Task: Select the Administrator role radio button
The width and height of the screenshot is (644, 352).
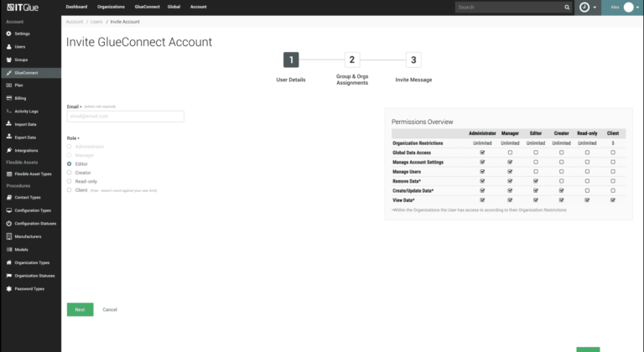Action: point(69,146)
